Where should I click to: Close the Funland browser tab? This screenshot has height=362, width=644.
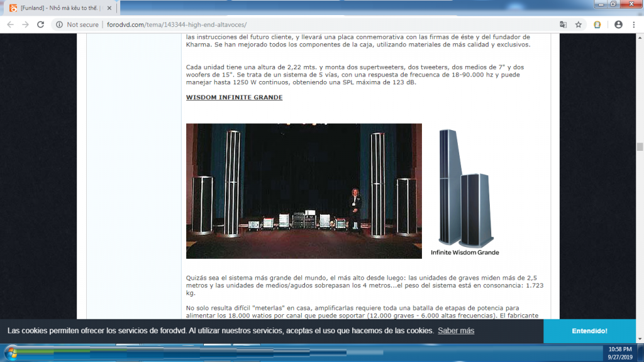(x=109, y=8)
